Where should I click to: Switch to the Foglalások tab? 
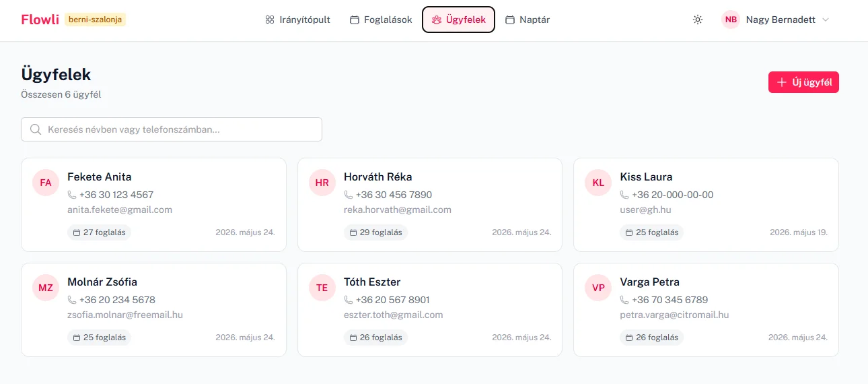381,20
